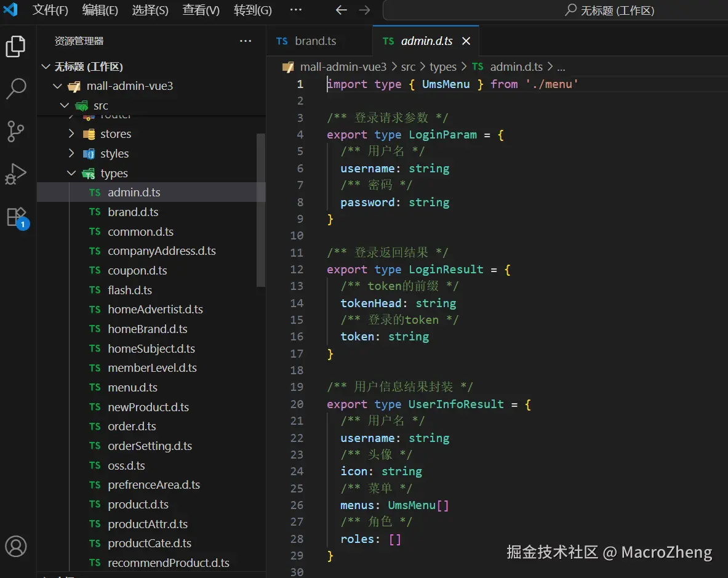Open productAttr.d.ts file
728x578 pixels.
151,524
